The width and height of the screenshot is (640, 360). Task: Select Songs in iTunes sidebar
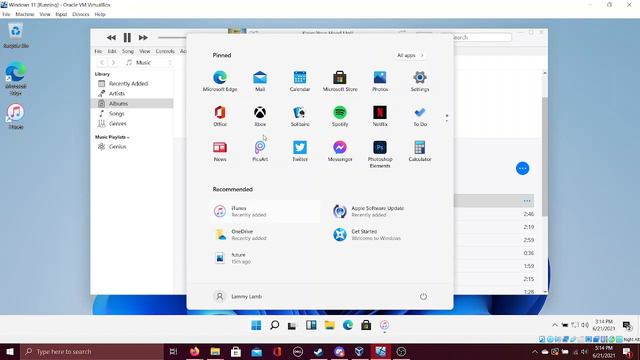[132, 113]
